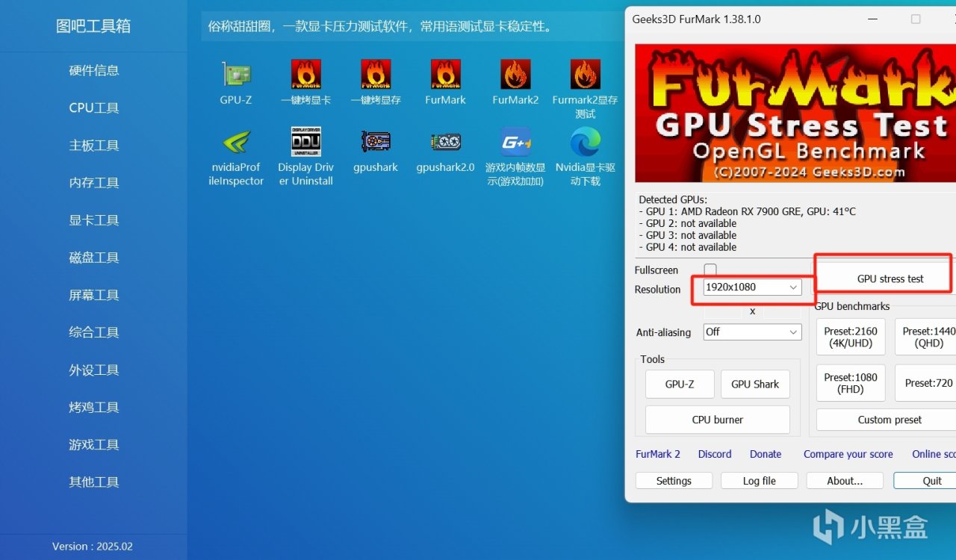Open GPU-Z from FurMark Tools
956x560 pixels.
coord(680,384)
